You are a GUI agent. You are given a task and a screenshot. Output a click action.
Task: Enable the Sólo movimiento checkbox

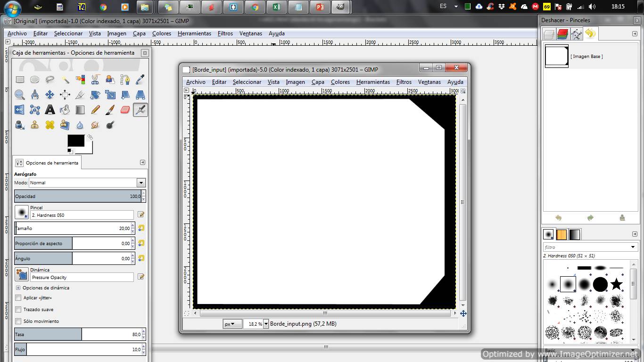tap(18, 321)
